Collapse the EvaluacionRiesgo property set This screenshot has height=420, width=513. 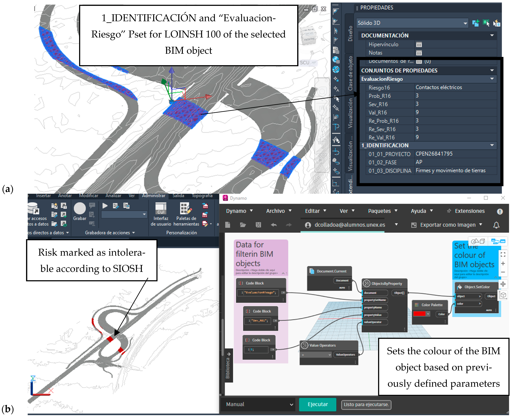492,79
